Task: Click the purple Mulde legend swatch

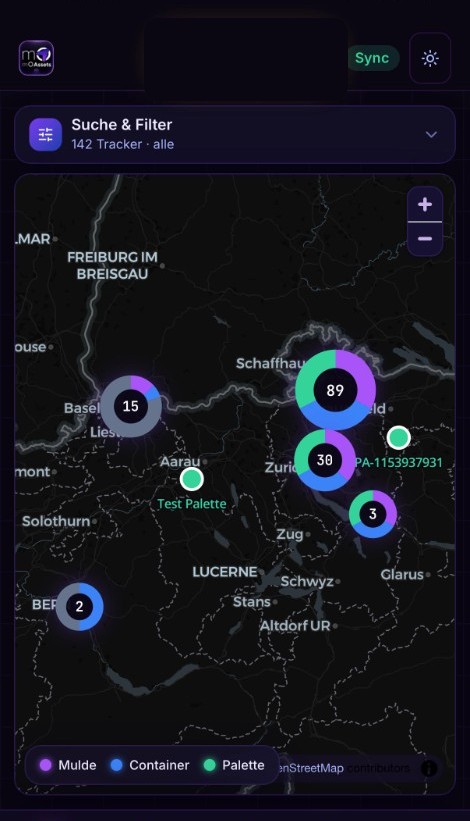Action: coord(46,765)
